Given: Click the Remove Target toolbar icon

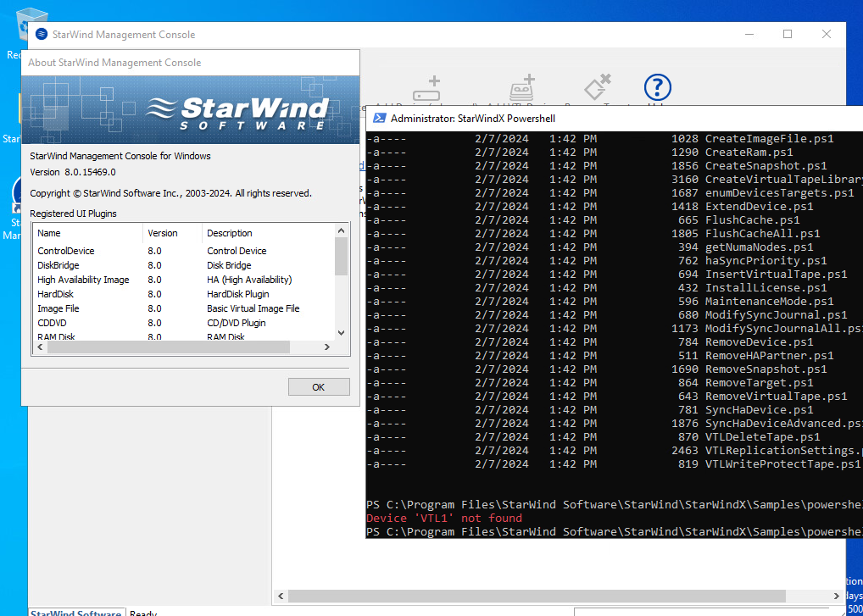Looking at the screenshot, I should tap(598, 88).
